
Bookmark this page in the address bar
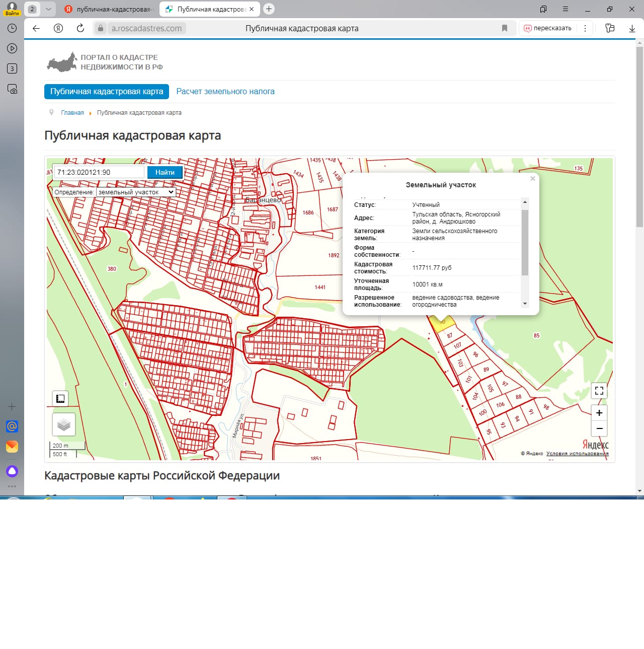point(505,28)
